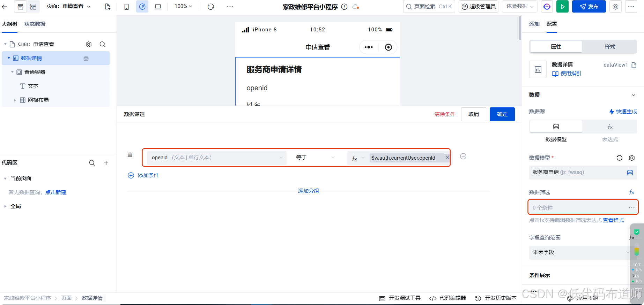Screen dimensions: 644x305
Task: Open page settings icon in outline tree
Action: coord(89,44)
